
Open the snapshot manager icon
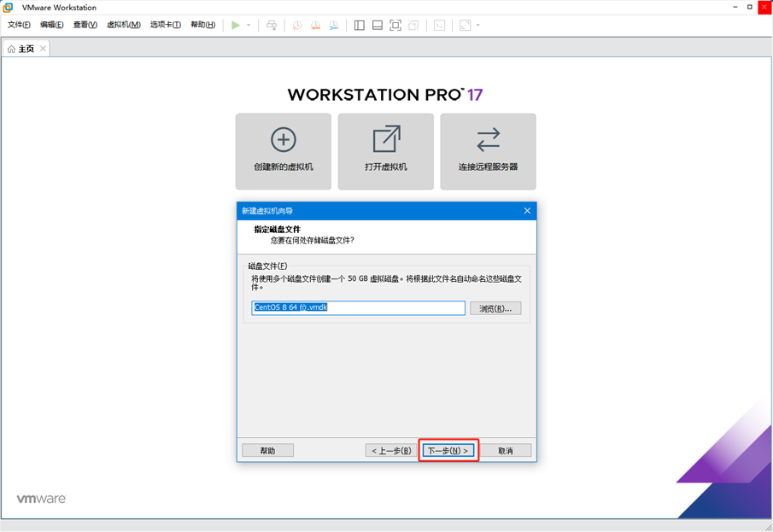(x=334, y=25)
